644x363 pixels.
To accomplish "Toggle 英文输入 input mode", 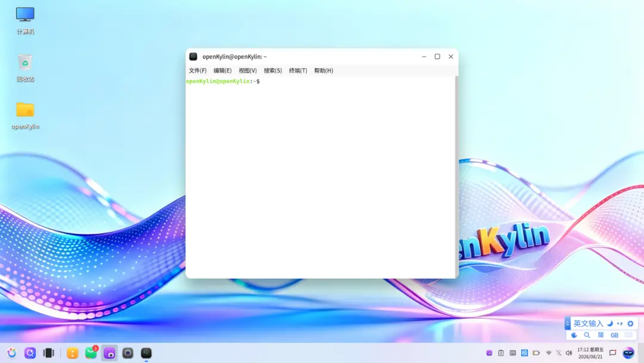I will [588, 324].
